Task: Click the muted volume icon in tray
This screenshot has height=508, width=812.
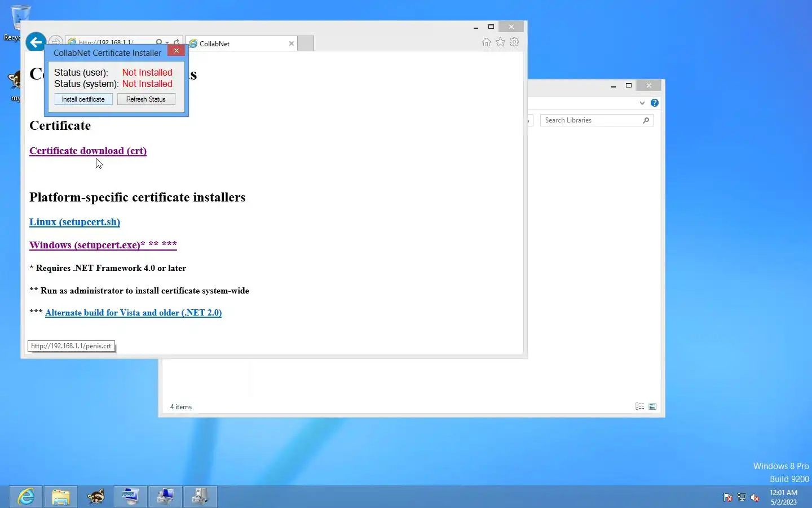Action: 755,497
